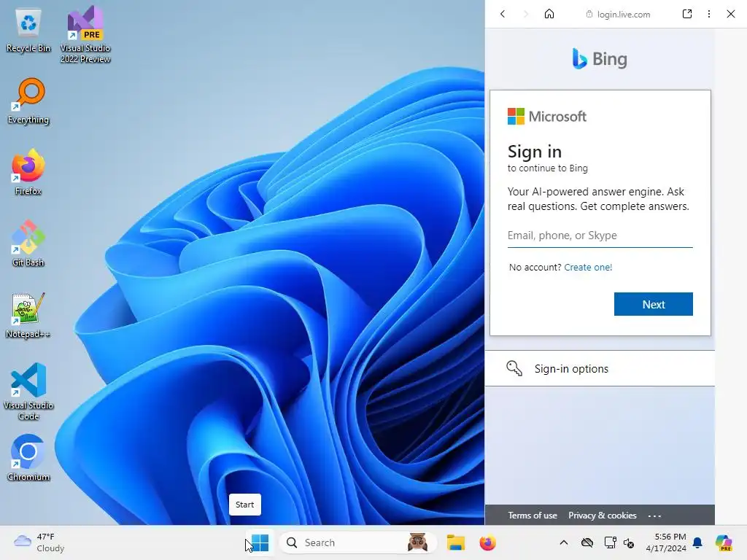
Task: Open the network tray icon
Action: (610, 542)
